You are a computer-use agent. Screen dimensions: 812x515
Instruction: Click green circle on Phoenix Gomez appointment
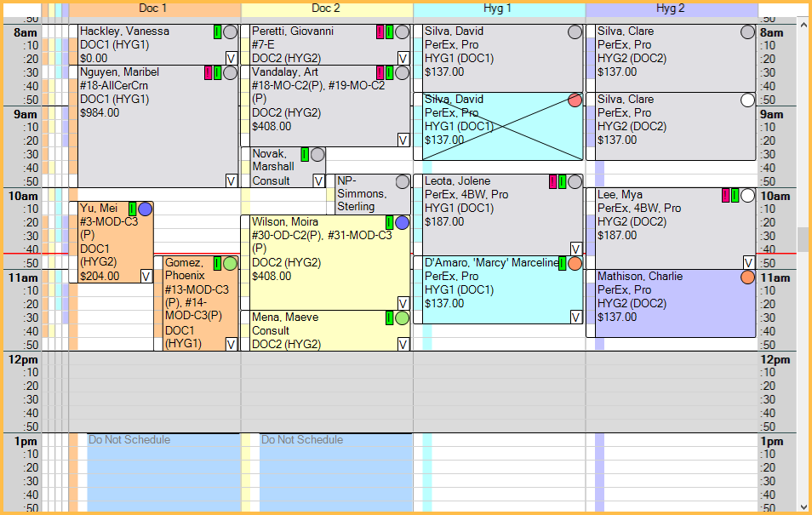pos(230,264)
